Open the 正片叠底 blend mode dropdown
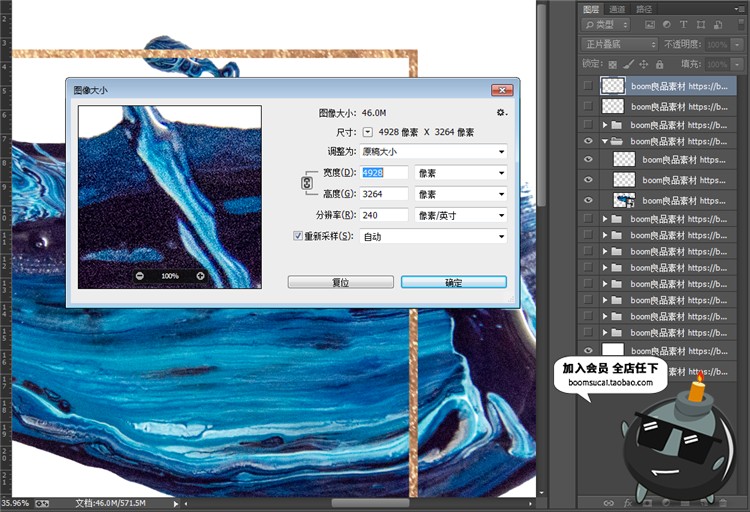Image resolution: width=750 pixels, height=512 pixels. coord(620,44)
